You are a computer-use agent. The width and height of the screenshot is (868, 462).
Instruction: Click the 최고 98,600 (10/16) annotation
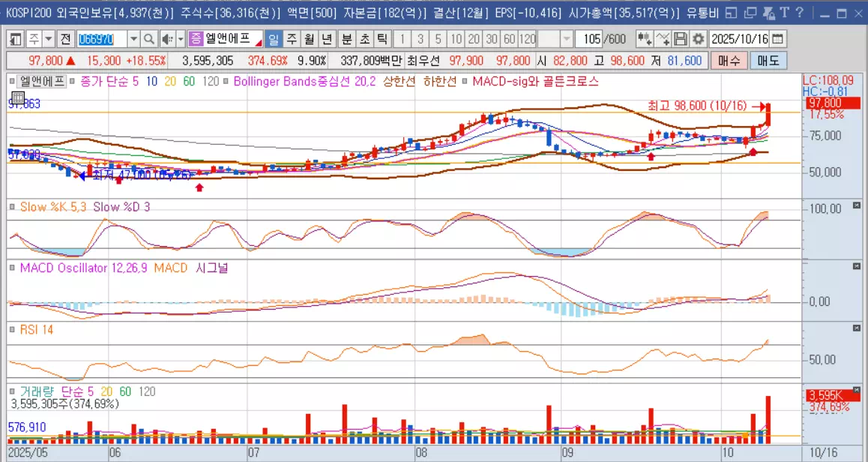[x=696, y=105]
